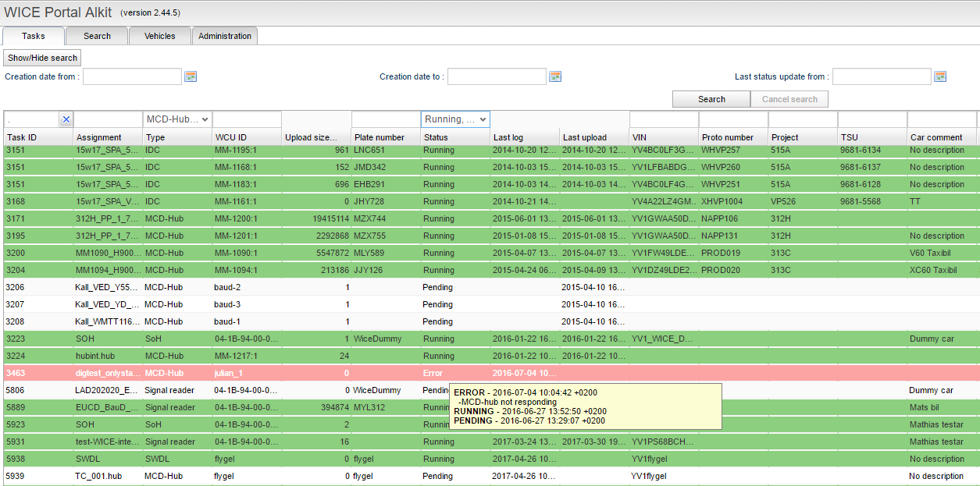Viewport: 980px width, 486px height.
Task: Switch to the Vehicles tab
Action: (x=159, y=36)
